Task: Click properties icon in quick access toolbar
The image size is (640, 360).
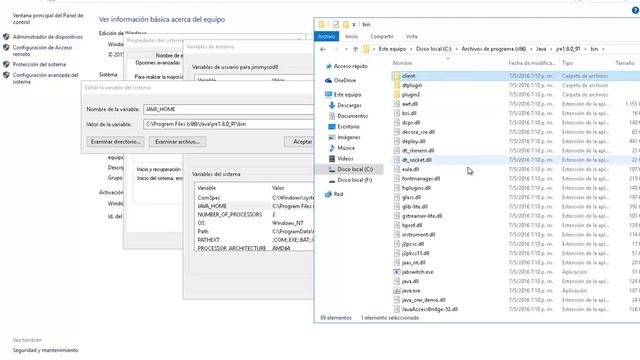Action: [x=336, y=24]
